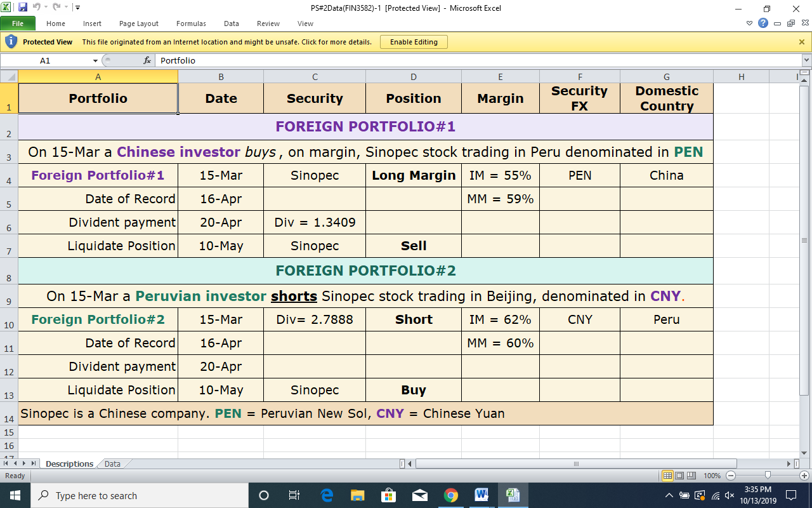
Task: Select the Data sheet tab
Action: click(x=112, y=464)
